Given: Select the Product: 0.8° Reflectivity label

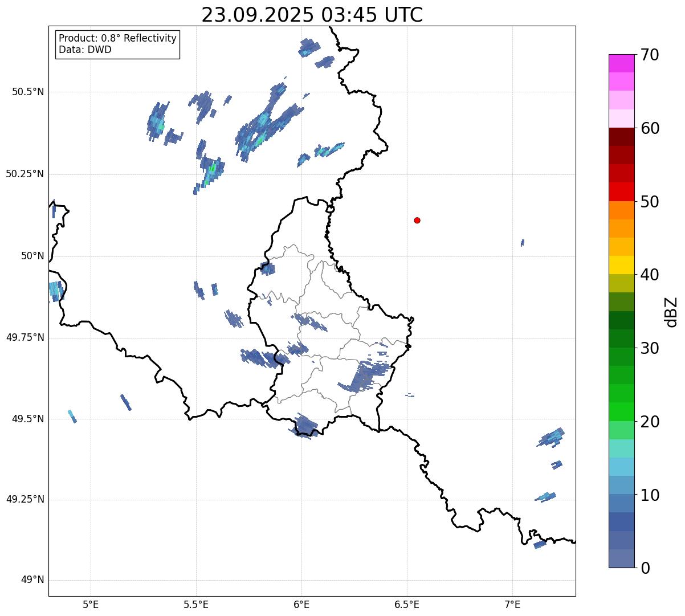Looking at the screenshot, I should [118, 38].
